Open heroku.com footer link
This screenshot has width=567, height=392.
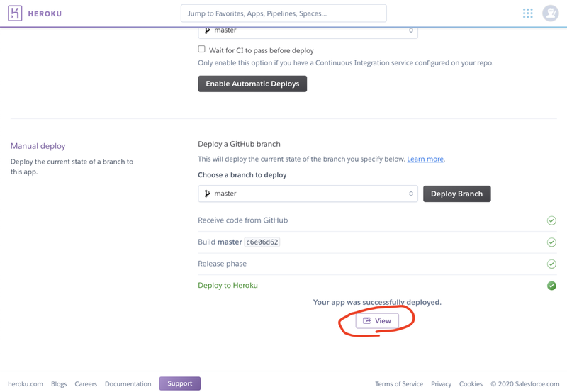click(26, 383)
